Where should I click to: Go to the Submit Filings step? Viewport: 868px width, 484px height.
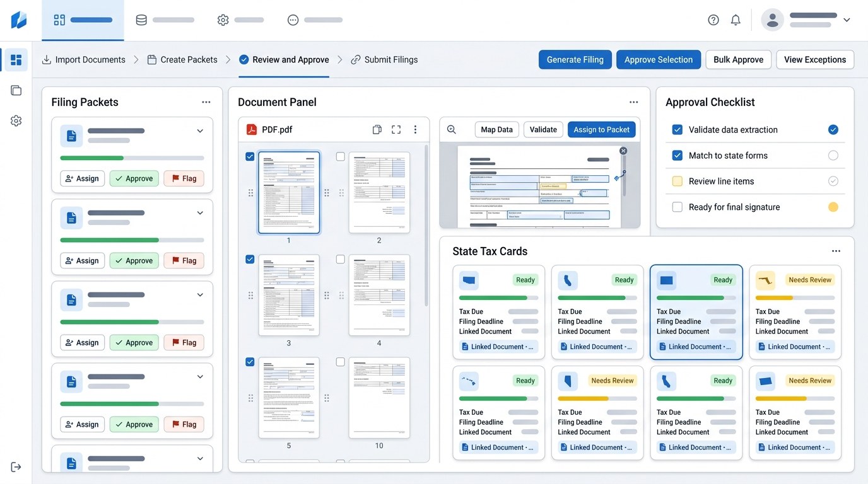pyautogui.click(x=384, y=60)
